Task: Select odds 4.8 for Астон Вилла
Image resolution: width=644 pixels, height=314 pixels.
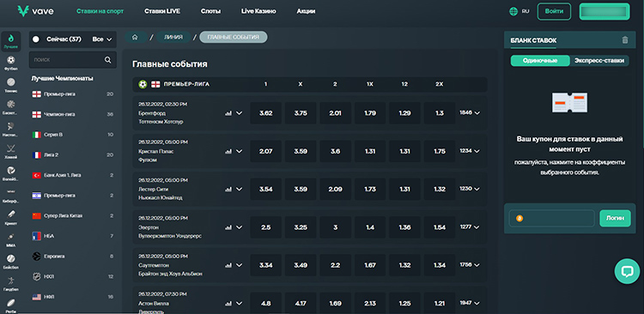Action: tap(265, 304)
